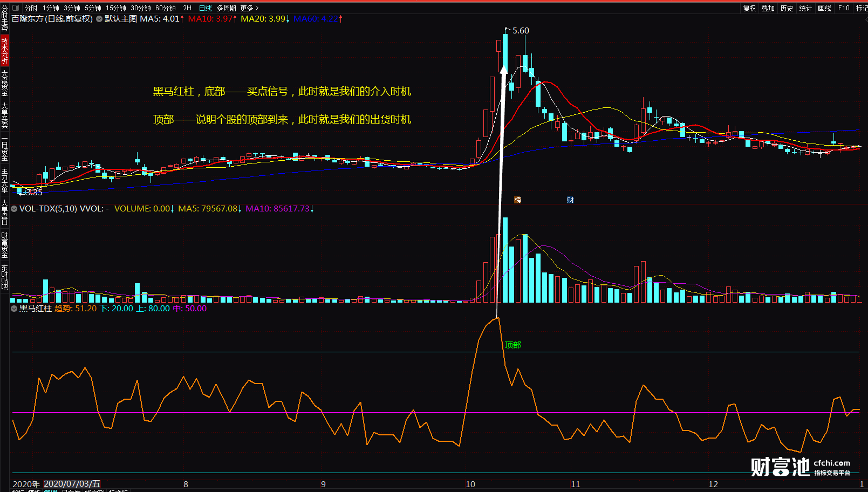Select the 日线 daily period
This screenshot has height=492, width=868.
206,8
